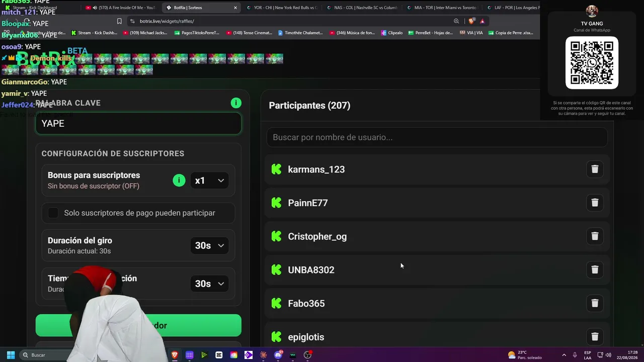This screenshot has height=362, width=644.
Task: Click the green pick winner button
Action: (x=138, y=325)
